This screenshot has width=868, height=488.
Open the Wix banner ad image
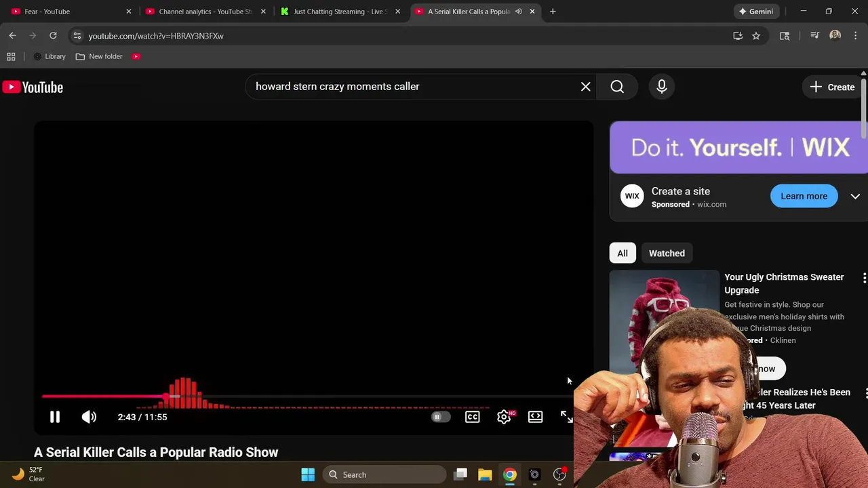click(738, 147)
